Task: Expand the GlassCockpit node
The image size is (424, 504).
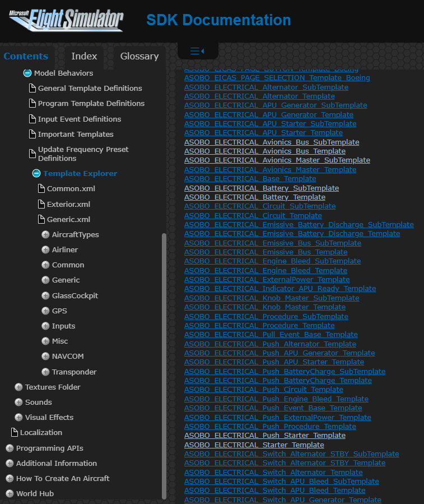Action: pos(45,295)
